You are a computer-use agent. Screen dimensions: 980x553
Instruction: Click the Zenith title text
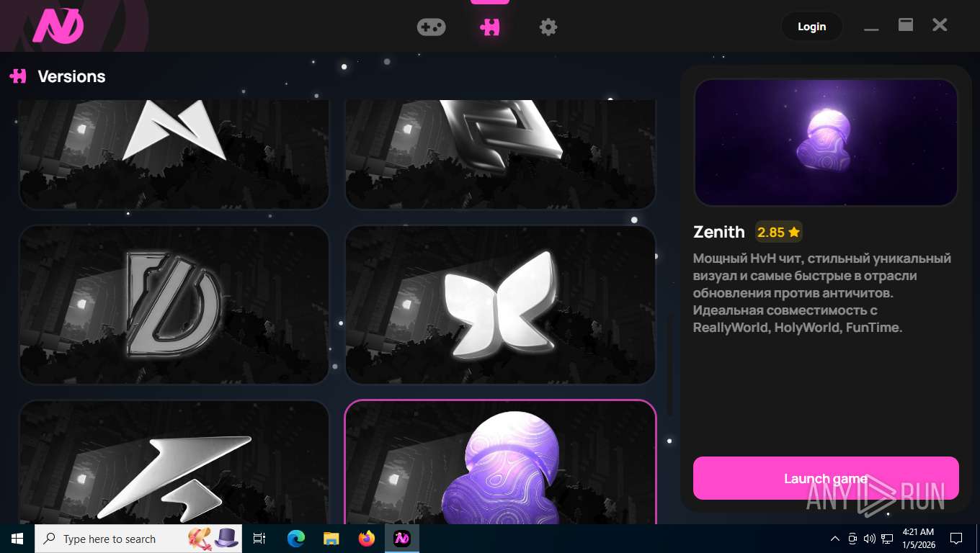pos(718,232)
